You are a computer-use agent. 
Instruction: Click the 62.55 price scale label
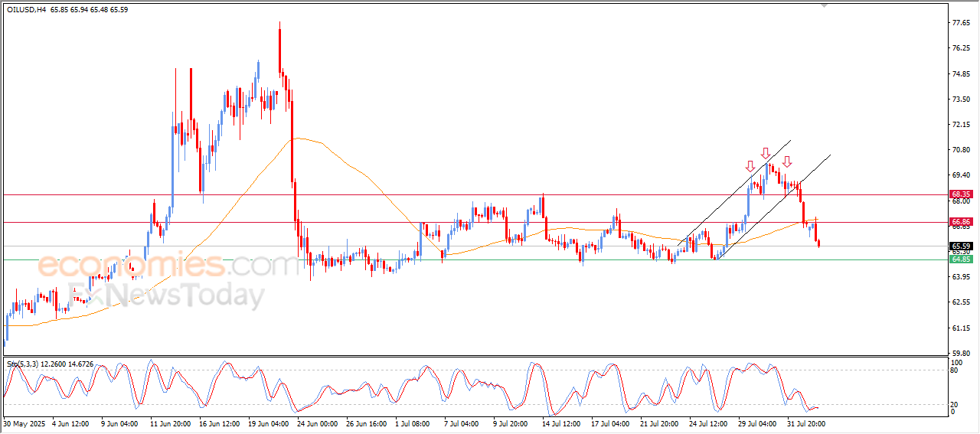click(x=961, y=302)
